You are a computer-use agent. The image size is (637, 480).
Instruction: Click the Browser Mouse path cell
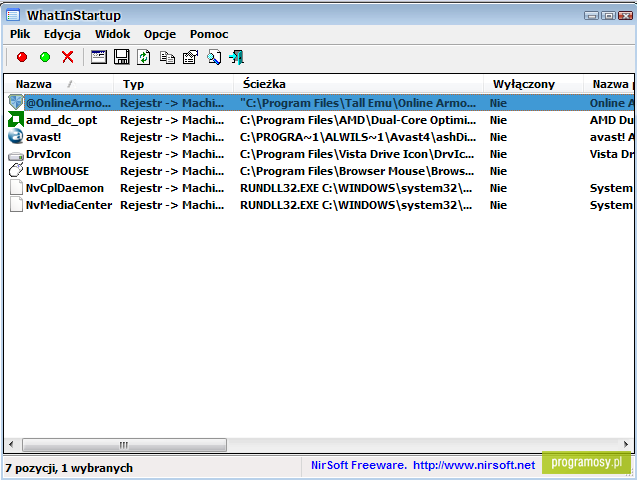point(357,171)
